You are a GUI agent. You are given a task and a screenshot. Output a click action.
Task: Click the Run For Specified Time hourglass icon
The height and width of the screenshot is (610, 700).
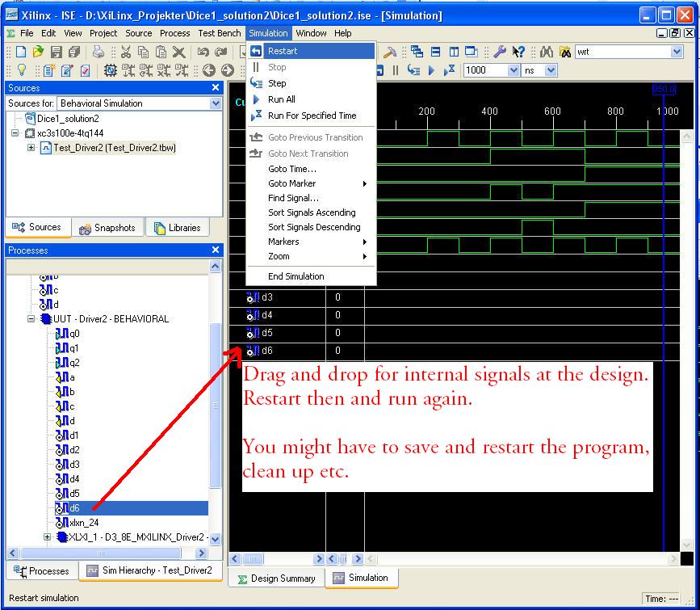pos(449,70)
